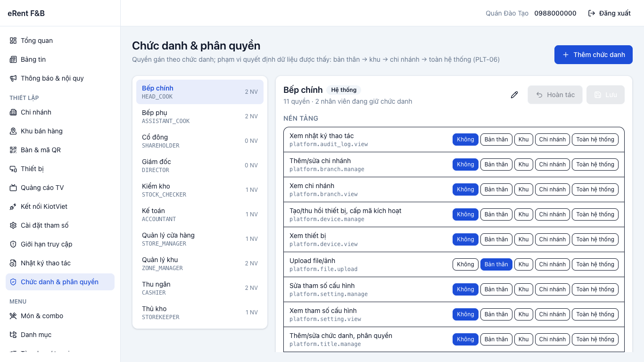Viewport: 644px width, 362px height.
Task: Click the Giới hạn truy cập shield icon
Action: click(x=13, y=244)
